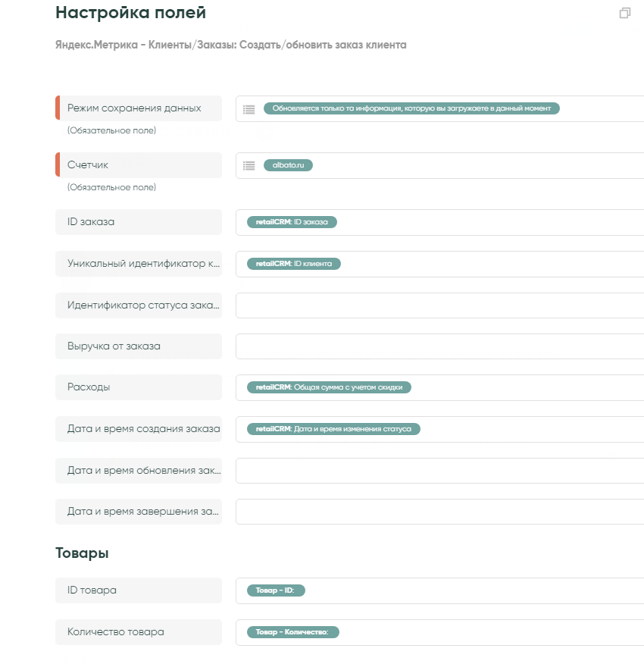This screenshot has height=664, width=644.
Task: Click the copy windows icon near the title
Action: tap(624, 13)
